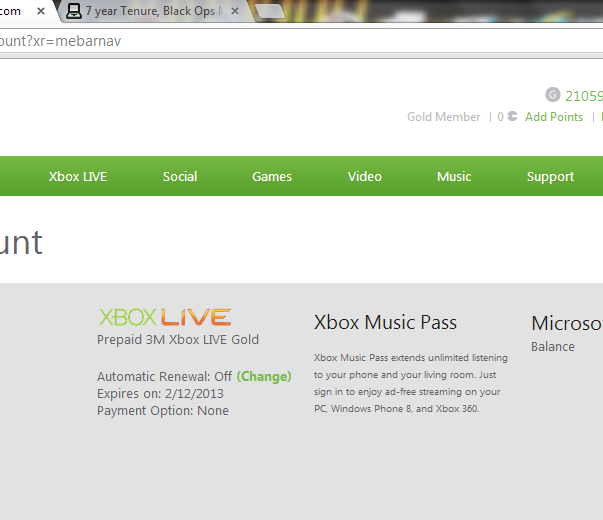603x520 pixels.
Task: Click the Microsoft account section heading
Action: 567,323
